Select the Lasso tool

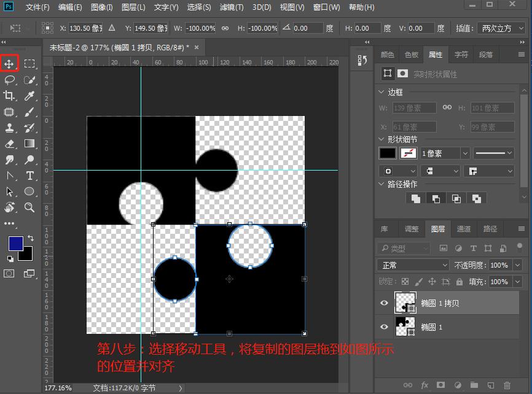point(10,80)
